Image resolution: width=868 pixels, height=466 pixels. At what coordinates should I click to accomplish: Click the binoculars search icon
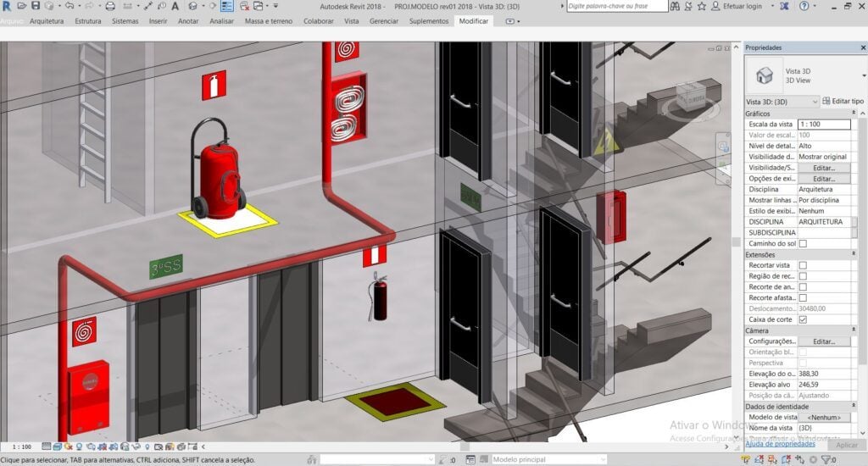675,6
